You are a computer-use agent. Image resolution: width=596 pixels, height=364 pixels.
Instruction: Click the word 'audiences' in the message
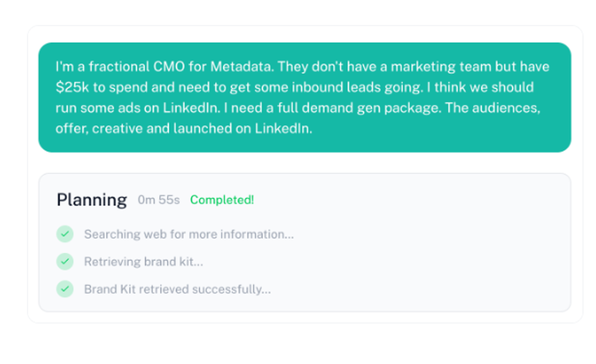pos(505,108)
